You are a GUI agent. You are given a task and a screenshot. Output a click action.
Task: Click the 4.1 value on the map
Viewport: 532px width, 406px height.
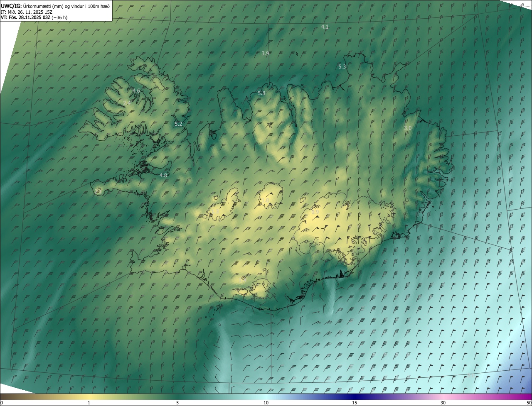coord(325,27)
